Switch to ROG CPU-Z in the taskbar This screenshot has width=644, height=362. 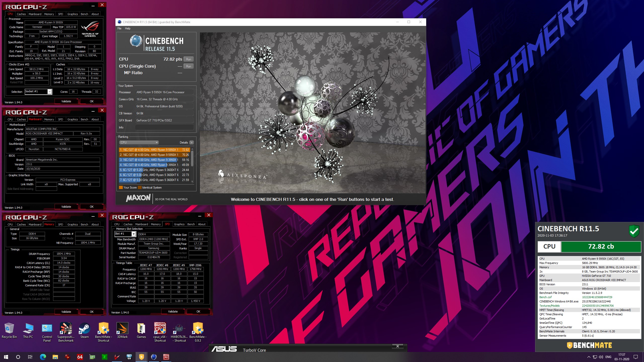(166, 357)
